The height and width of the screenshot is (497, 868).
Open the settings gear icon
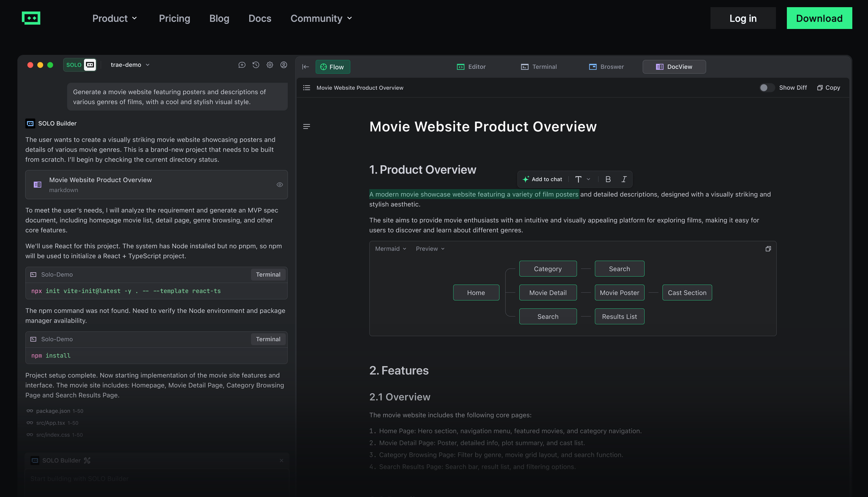270,65
